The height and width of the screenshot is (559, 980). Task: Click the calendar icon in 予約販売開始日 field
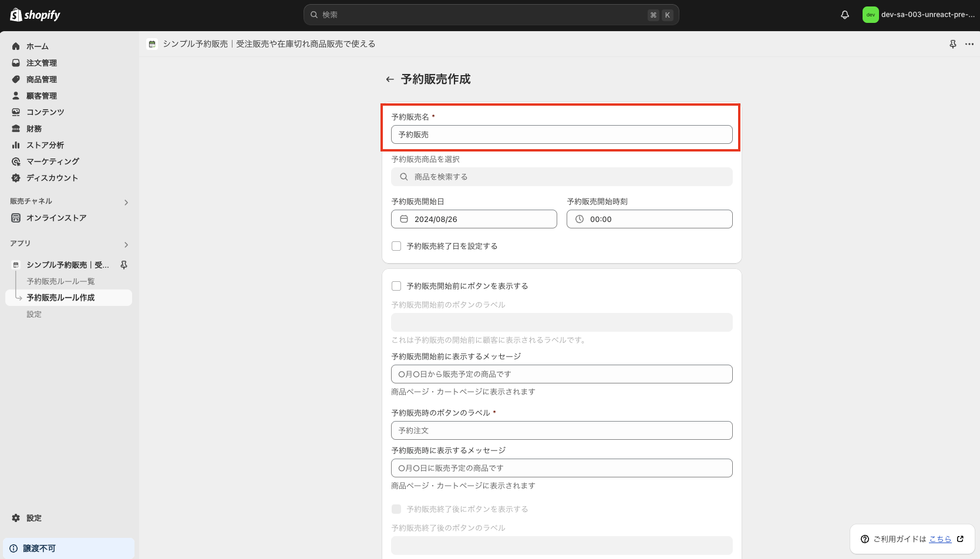coord(403,219)
